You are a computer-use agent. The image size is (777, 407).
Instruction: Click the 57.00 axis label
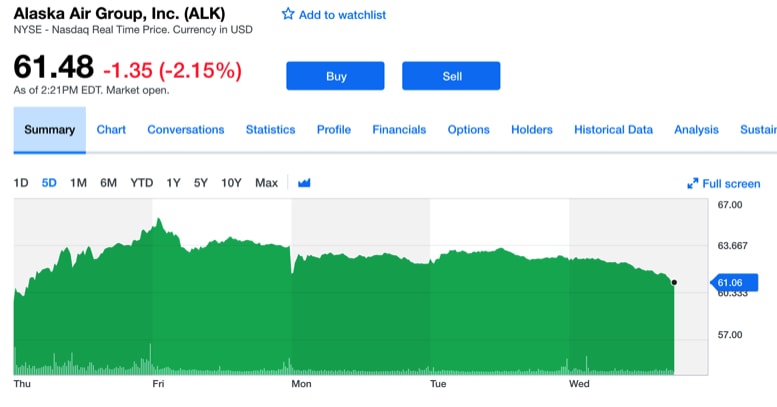coord(730,335)
